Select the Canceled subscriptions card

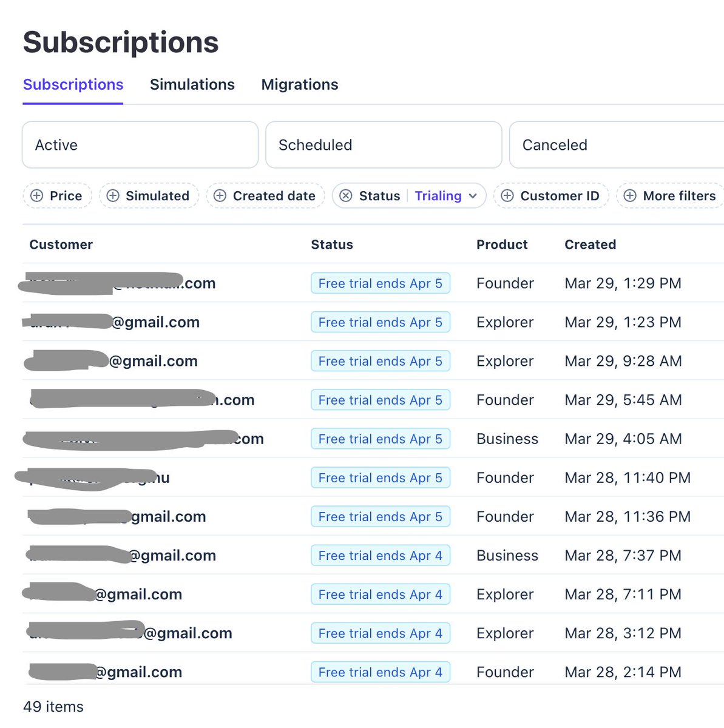pyautogui.click(x=617, y=144)
